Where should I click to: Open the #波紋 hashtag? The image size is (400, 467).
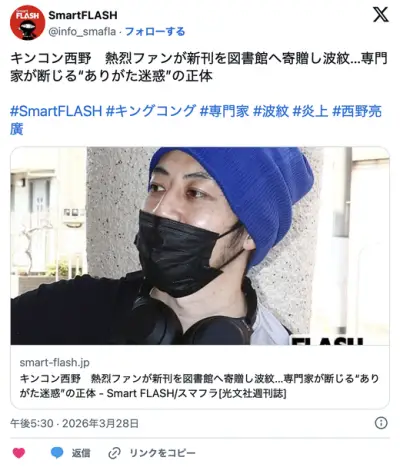point(271,111)
